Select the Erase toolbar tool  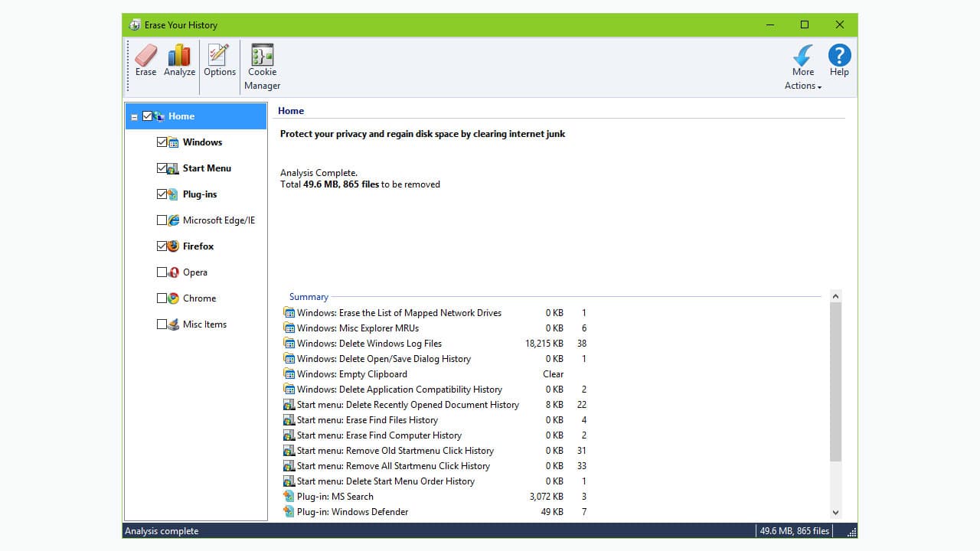pos(145,60)
